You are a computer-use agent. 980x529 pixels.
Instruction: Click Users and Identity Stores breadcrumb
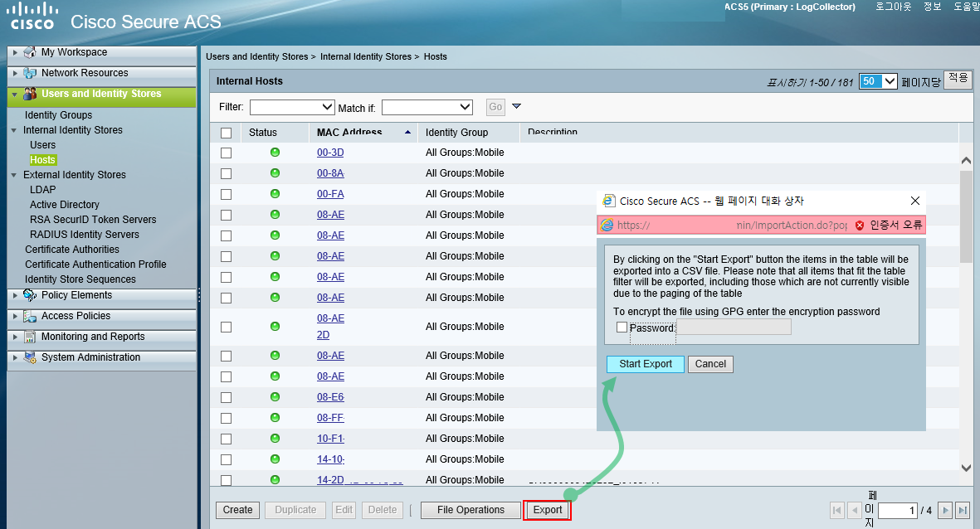click(x=257, y=57)
